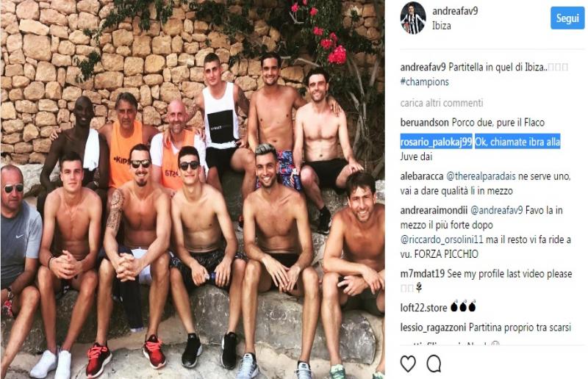Follow the account with the Segui button
Screen dimensions: 588x379
567,18
